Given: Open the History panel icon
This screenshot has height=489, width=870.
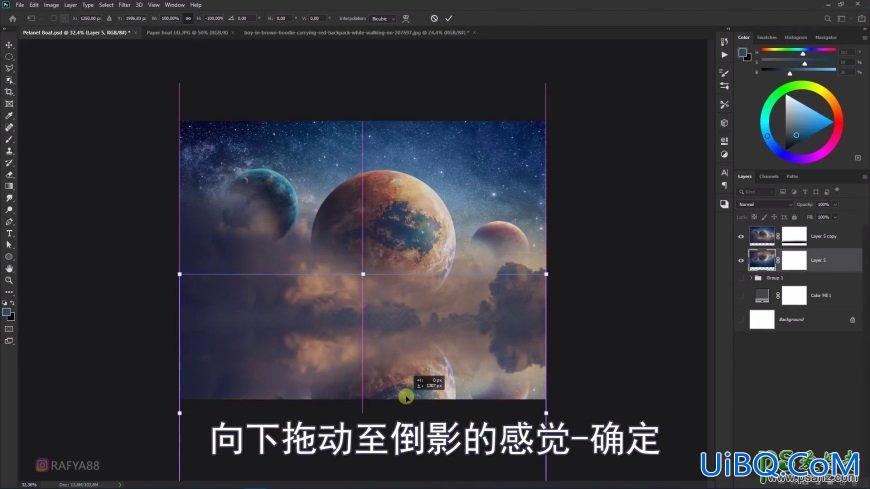Looking at the screenshot, I should 724,42.
